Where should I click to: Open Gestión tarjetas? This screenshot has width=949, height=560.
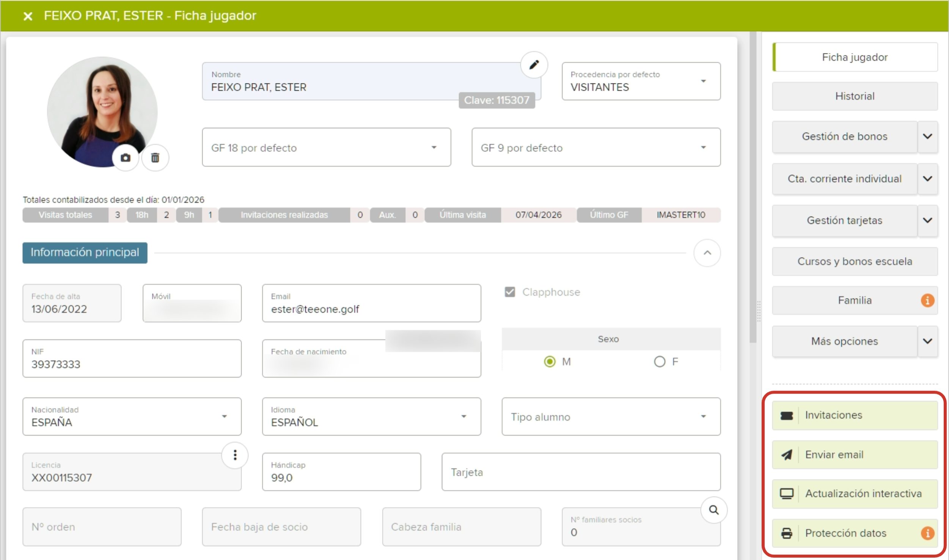click(x=845, y=220)
